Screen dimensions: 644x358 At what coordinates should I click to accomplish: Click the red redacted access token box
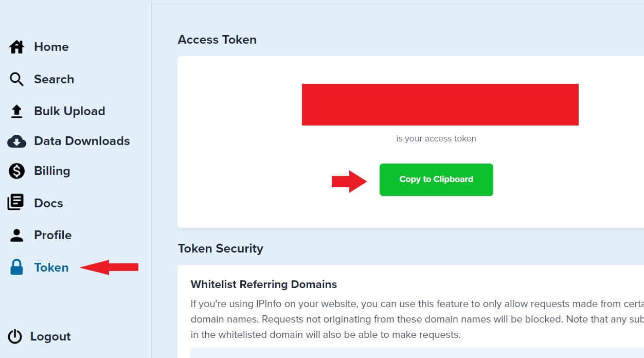coord(440,104)
